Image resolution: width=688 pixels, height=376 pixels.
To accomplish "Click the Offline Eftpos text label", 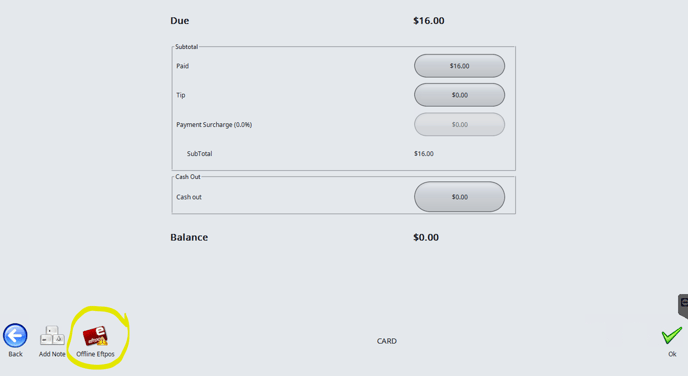I will [x=95, y=354].
